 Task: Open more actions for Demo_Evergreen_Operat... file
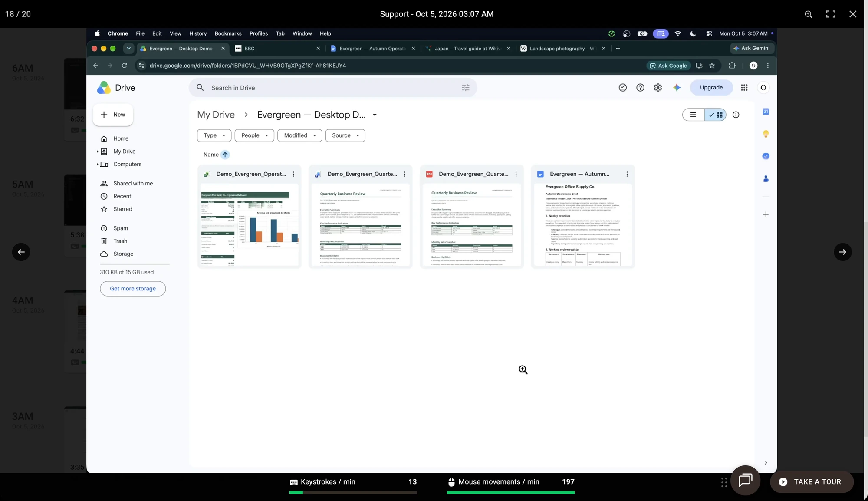tap(293, 174)
